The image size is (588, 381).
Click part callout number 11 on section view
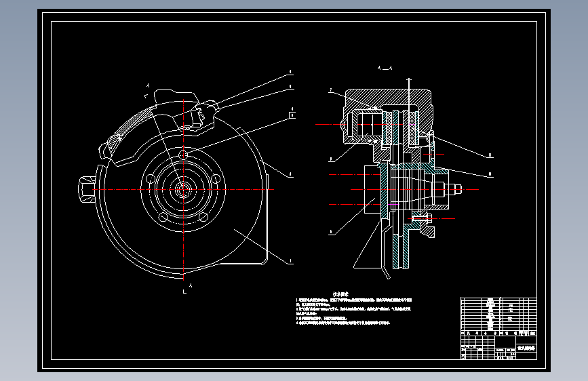(490, 155)
